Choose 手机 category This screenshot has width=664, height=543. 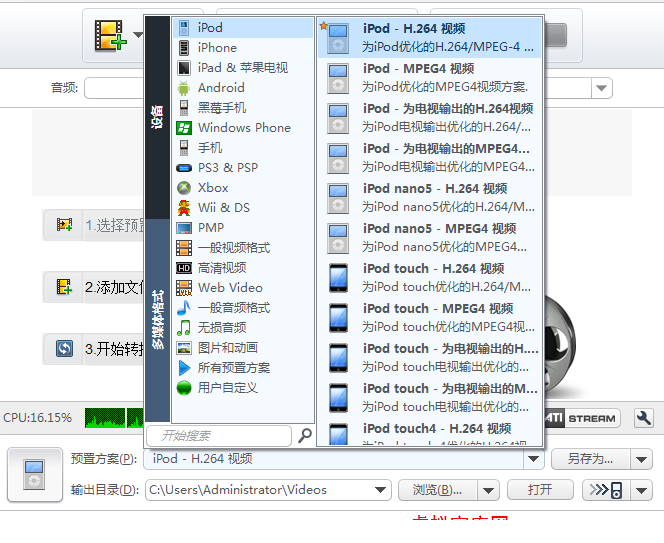[243, 147]
